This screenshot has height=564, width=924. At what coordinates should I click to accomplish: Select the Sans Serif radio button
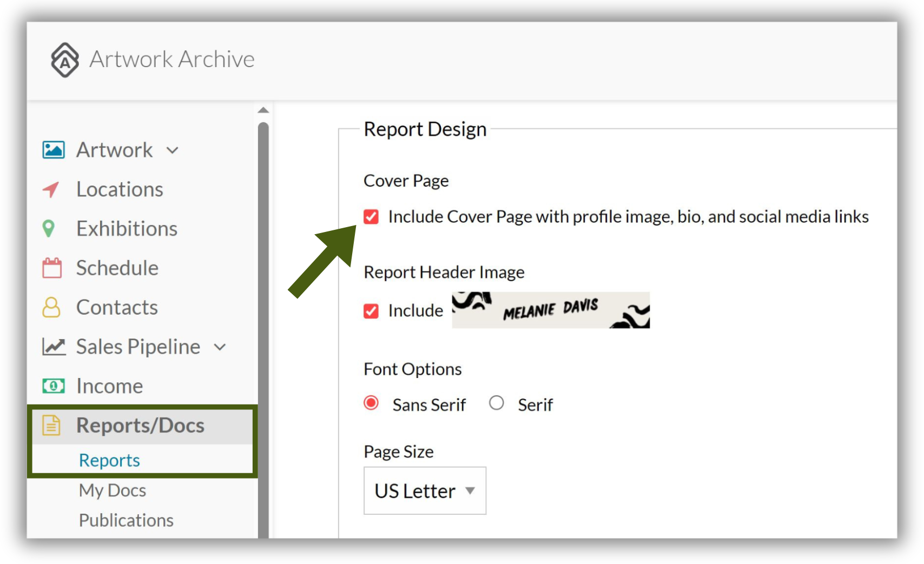pos(371,403)
